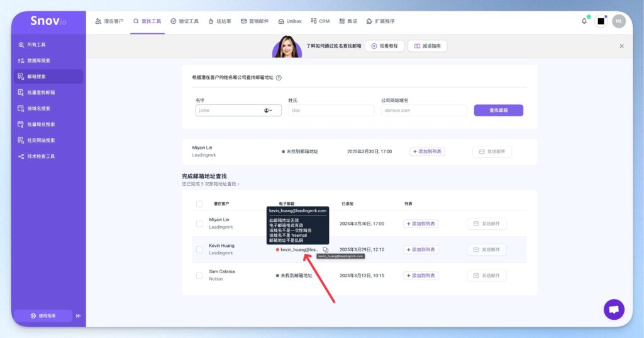This screenshot has width=644, height=338.
Task: Click 未找到邮箱地址 in Sam Catania row
Action: 296,276
